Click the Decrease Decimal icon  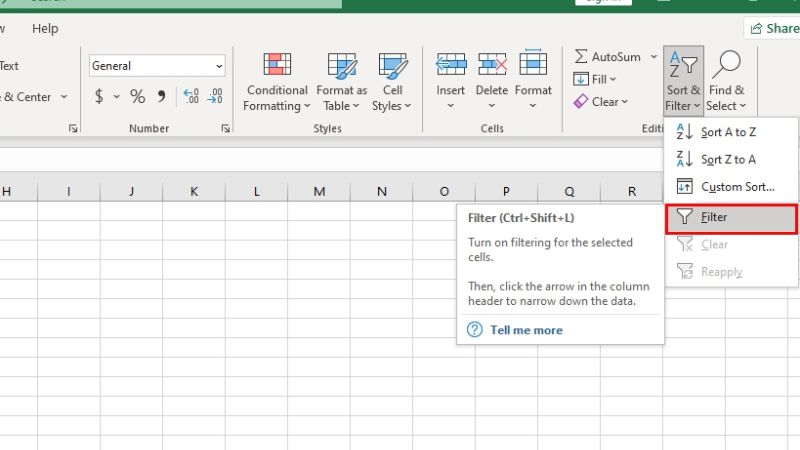coord(215,96)
